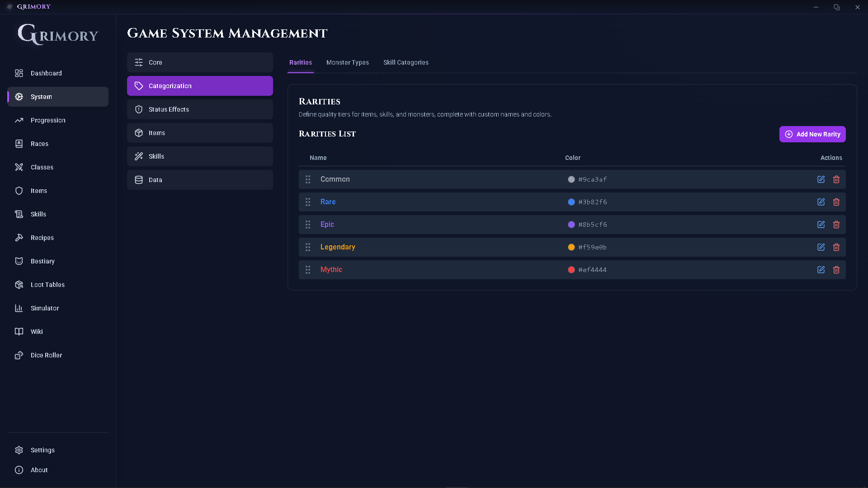Click the Epic purple color swatch
868x488 pixels.
click(x=571, y=225)
